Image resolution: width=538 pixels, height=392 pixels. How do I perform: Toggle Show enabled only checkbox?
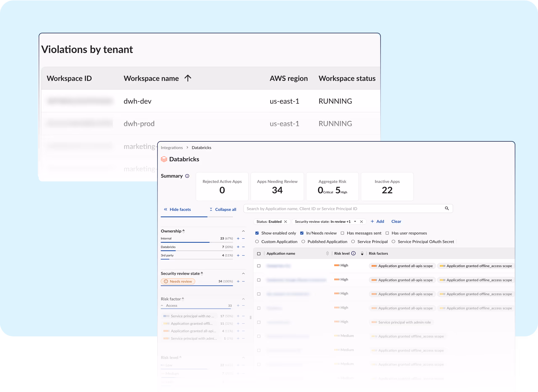[257, 233]
